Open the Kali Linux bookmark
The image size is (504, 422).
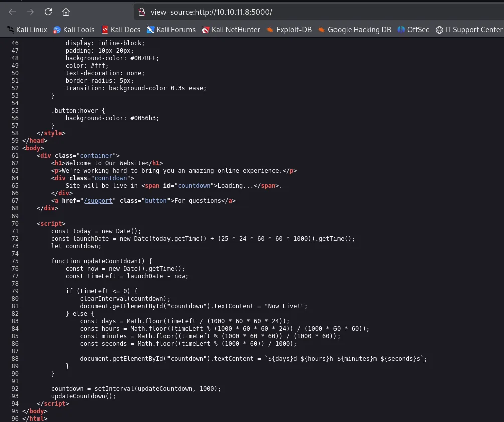(x=27, y=30)
